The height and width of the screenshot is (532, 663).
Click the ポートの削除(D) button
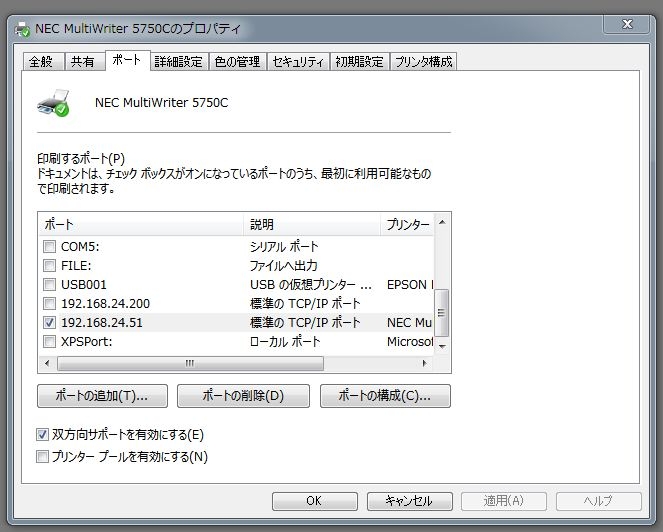pyautogui.click(x=243, y=396)
